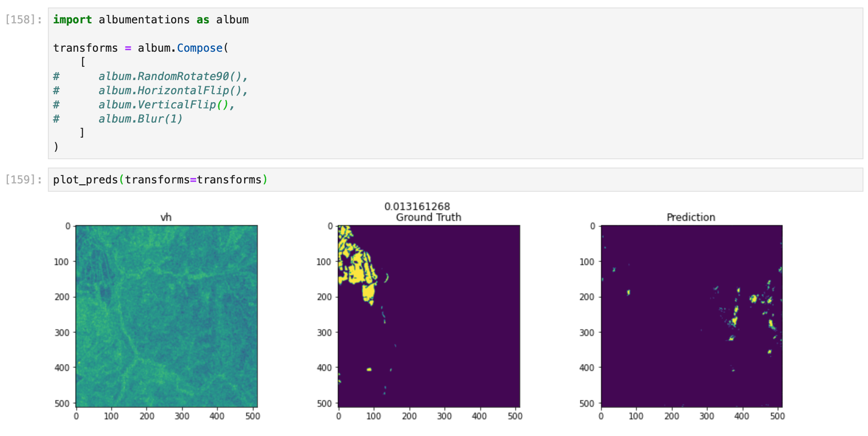868x436 pixels.
Task: Click the 'Ground Truth' plot title
Action: point(429,217)
